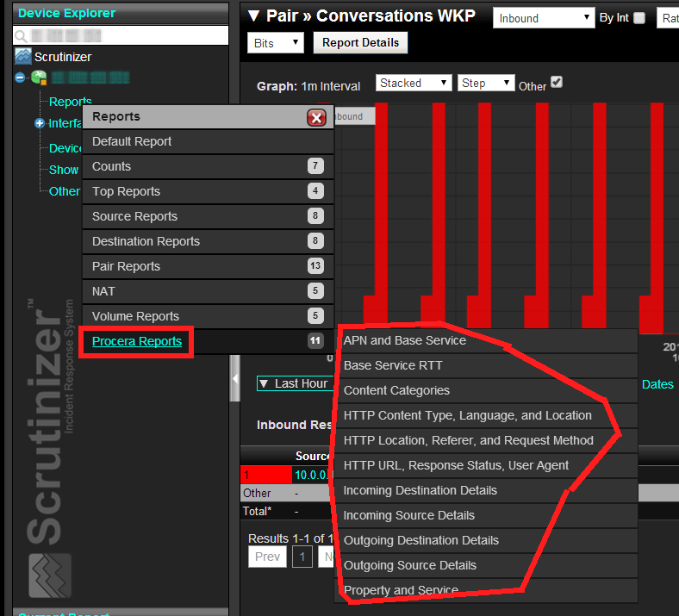The width and height of the screenshot is (679, 616).
Task: Select the Scrutinizer root tree item
Action: click(63, 57)
